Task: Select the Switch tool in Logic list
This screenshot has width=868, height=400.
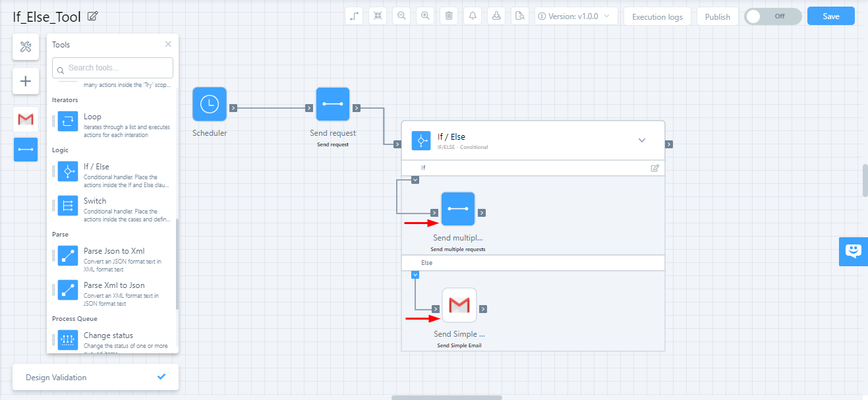Action: [94, 201]
